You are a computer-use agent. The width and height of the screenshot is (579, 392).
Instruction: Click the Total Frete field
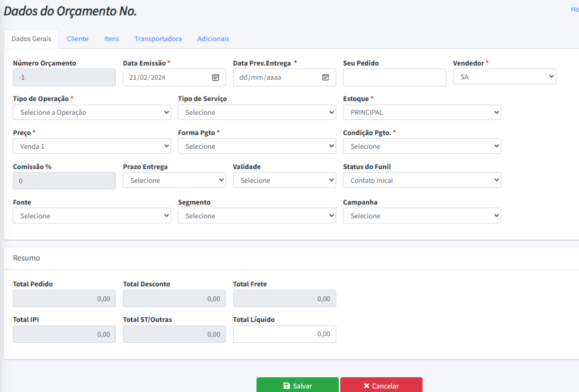(284, 299)
